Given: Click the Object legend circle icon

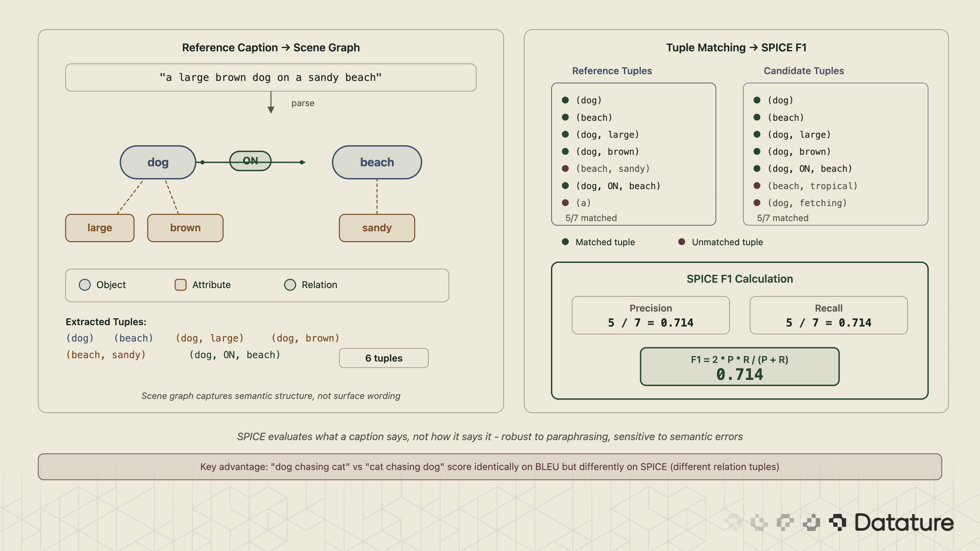Looking at the screenshot, I should (84, 284).
